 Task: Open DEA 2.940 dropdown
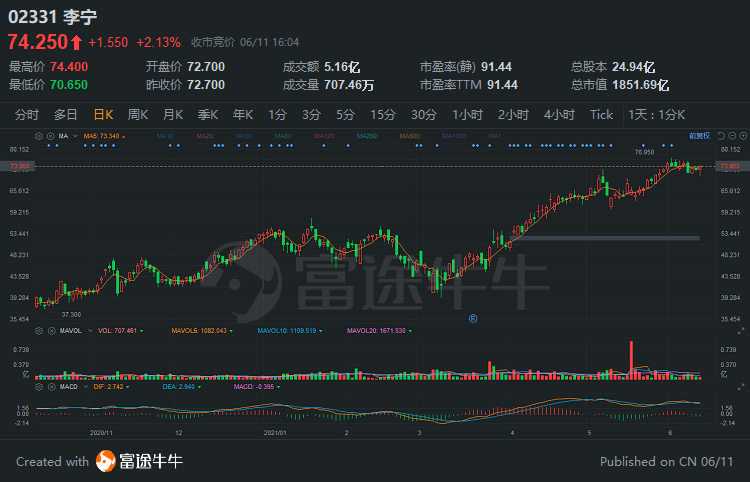coord(199,386)
